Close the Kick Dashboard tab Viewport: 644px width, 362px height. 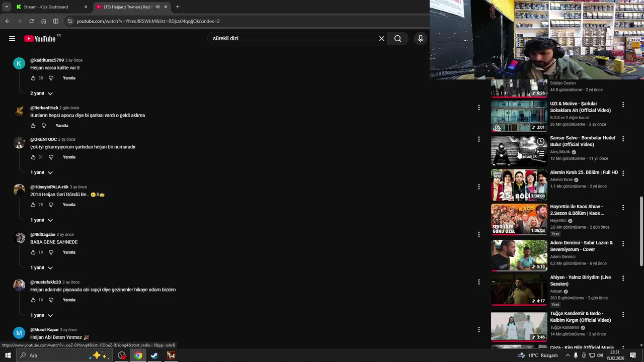click(x=86, y=7)
